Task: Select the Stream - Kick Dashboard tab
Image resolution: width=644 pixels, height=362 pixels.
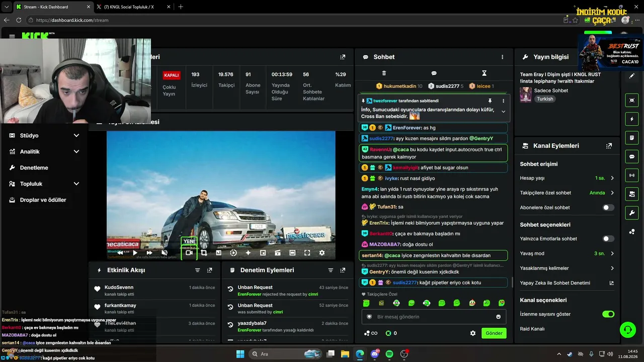Action: pos(52,7)
